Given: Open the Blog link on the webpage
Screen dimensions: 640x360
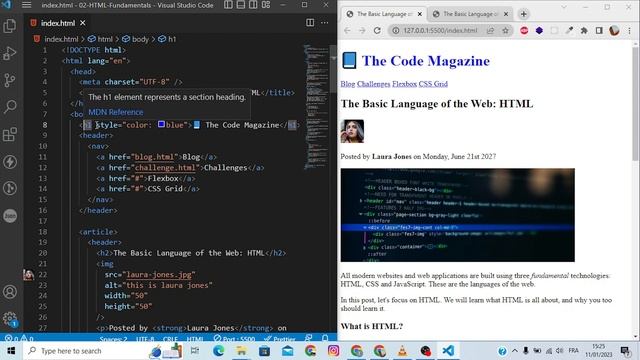Looking at the screenshot, I should tap(348, 84).
